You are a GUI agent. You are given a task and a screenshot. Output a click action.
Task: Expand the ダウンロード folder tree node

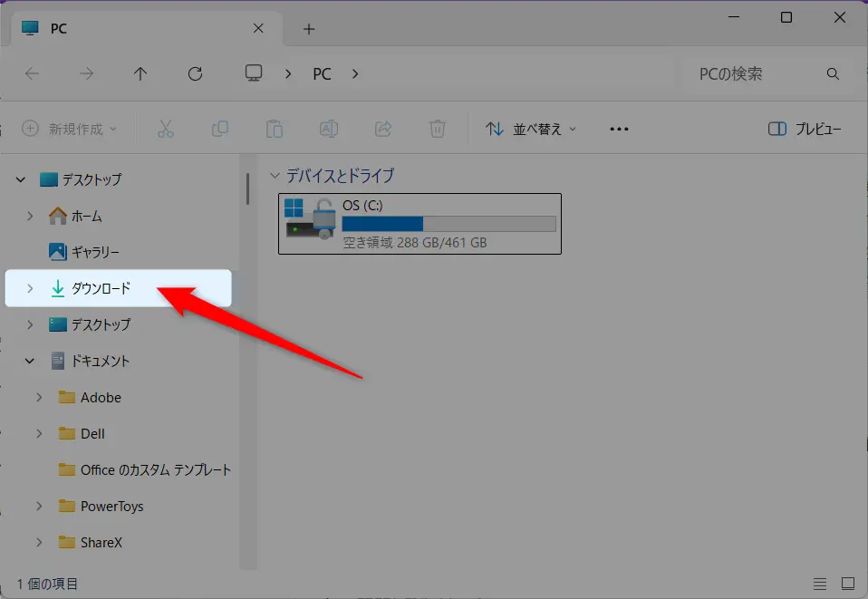tap(30, 288)
